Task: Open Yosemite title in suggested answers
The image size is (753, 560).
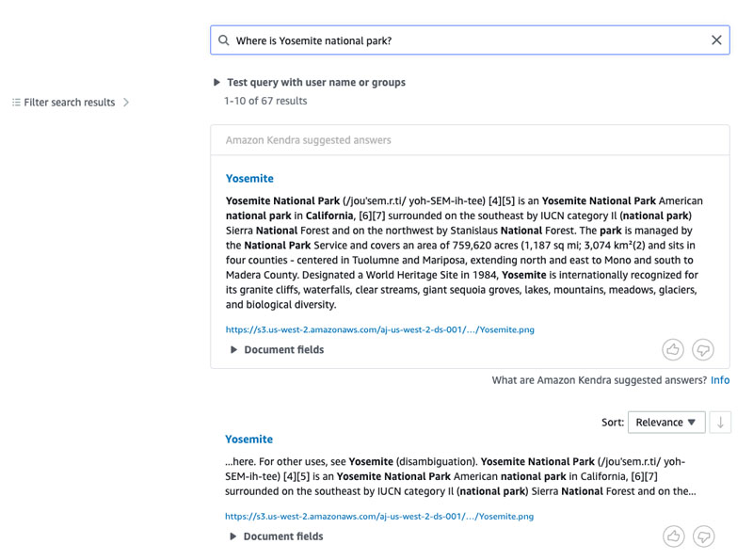Action: tap(249, 178)
